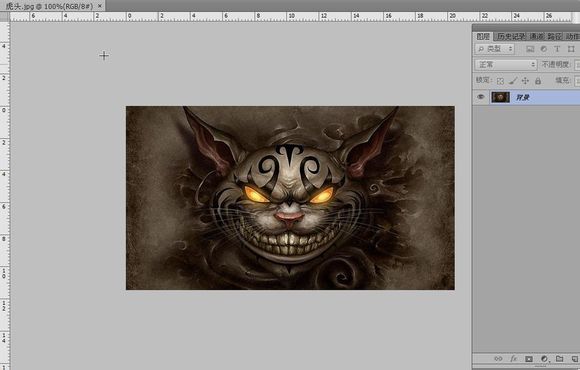Click the adjustment layer filter icon
The width and height of the screenshot is (580, 370).
[x=544, y=49]
